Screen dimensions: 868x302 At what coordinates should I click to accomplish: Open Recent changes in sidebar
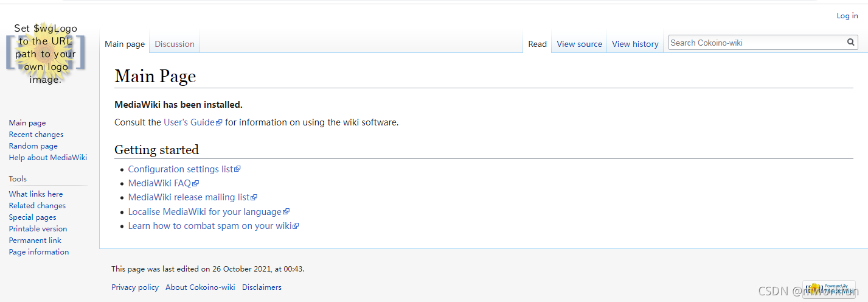(x=36, y=135)
